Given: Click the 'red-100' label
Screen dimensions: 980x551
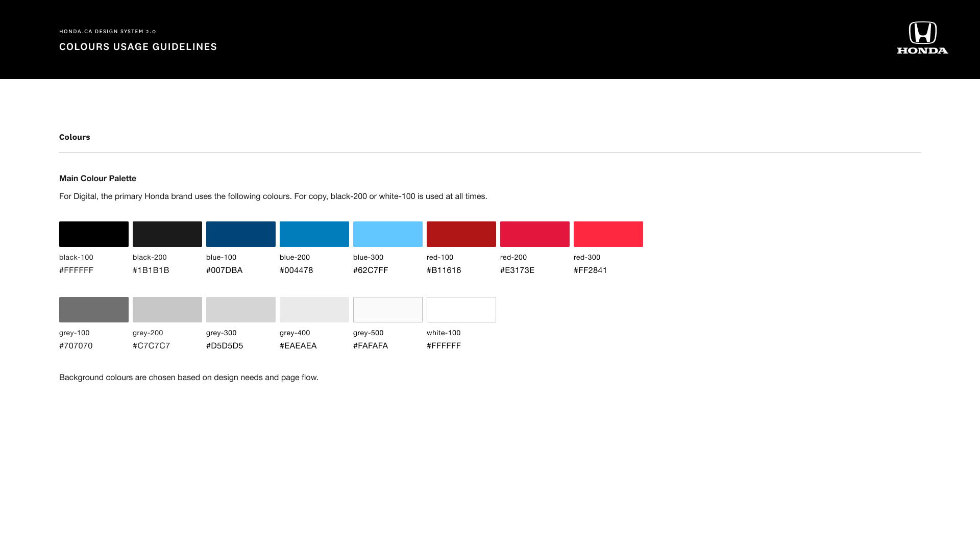Looking at the screenshot, I should click(440, 258).
